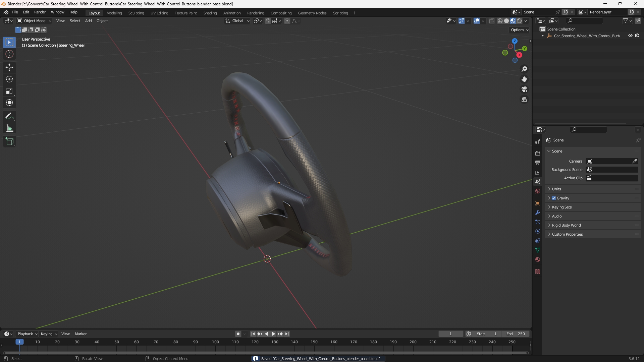The height and width of the screenshot is (362, 644).
Task: Select the Cursor tool in the toolbar
Action: click(x=9, y=54)
